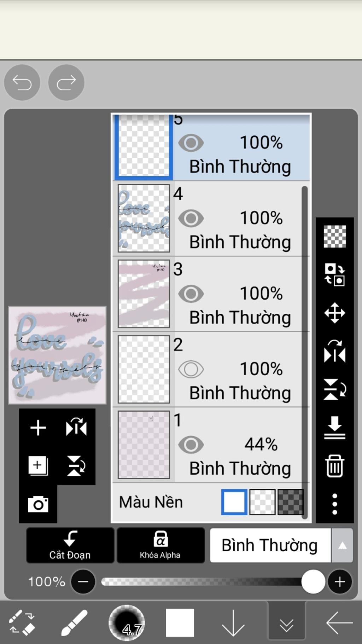
Task: Click the canvas preview thumbnail
Action: (x=57, y=355)
